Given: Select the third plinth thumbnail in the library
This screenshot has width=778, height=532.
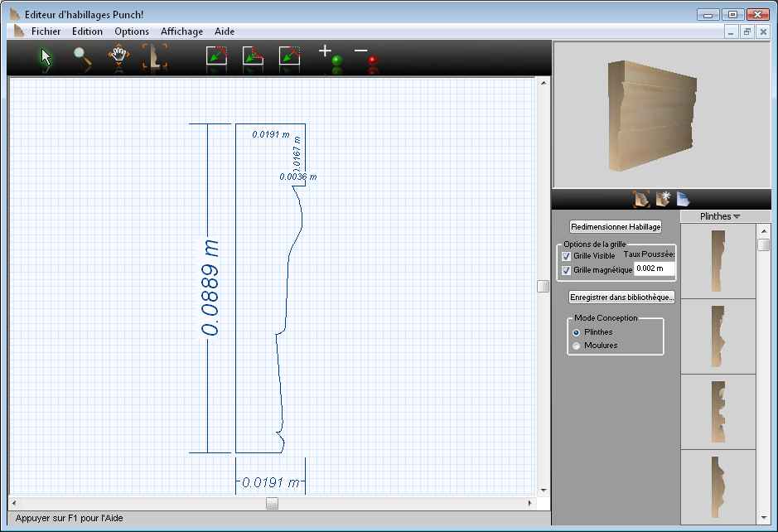Looking at the screenshot, I should tap(718, 412).
